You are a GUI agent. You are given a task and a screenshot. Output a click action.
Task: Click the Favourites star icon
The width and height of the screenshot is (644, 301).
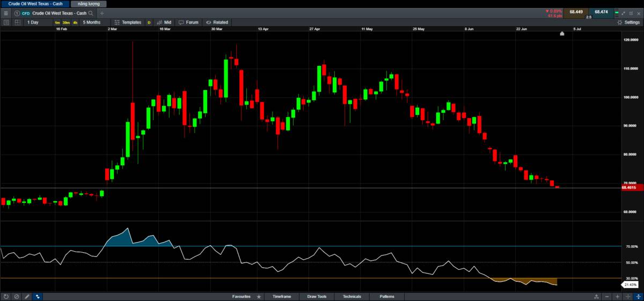click(259, 296)
